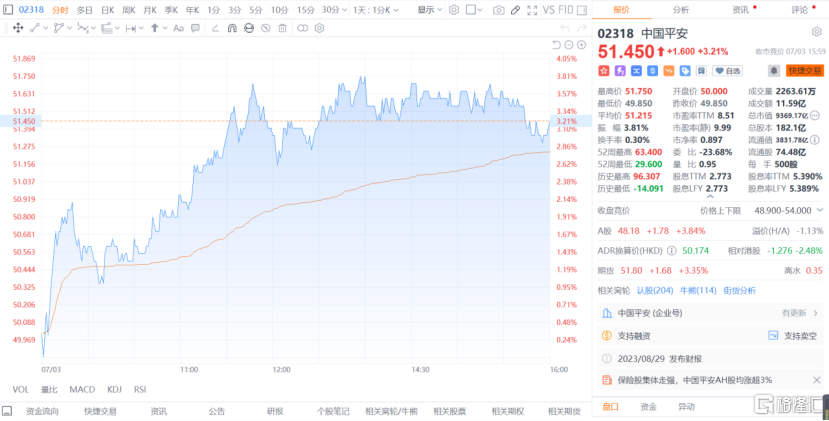Viewport: 829px width, 421px height.
Task: Click the camera screenshot icon
Action: tap(498, 10)
